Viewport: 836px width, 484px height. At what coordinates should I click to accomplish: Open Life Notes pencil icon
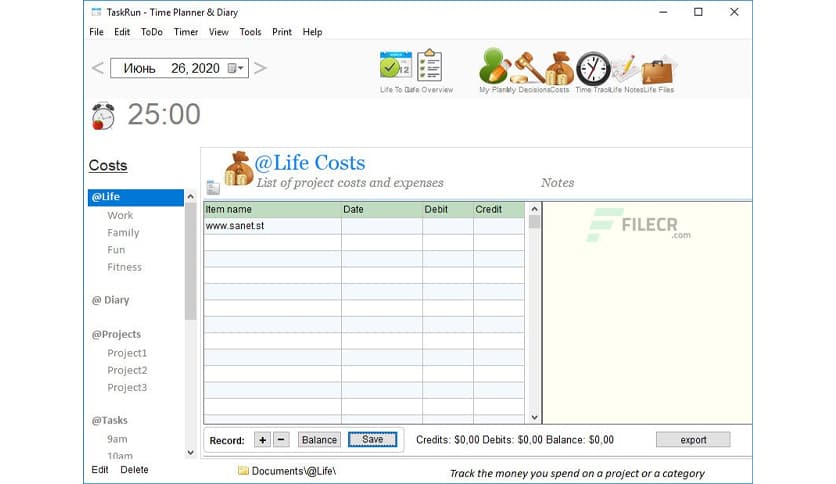click(625, 67)
